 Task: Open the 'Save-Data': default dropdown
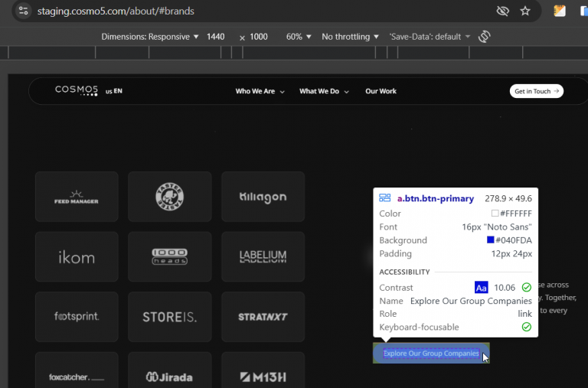[430, 37]
